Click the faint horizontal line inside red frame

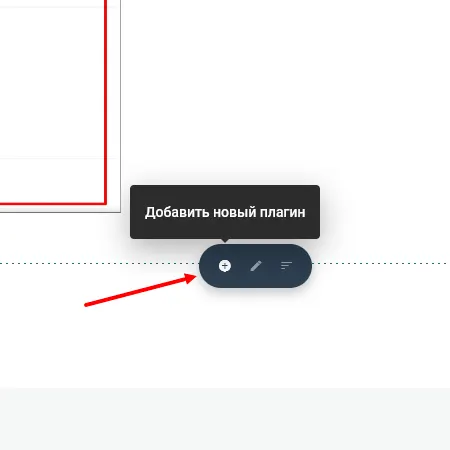coord(52,159)
